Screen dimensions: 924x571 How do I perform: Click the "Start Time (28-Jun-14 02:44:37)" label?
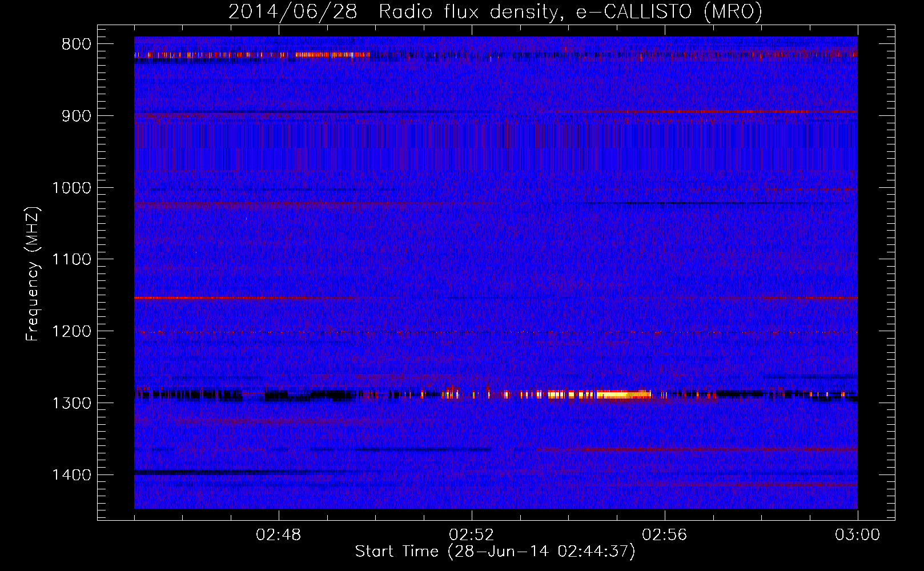pos(495,552)
